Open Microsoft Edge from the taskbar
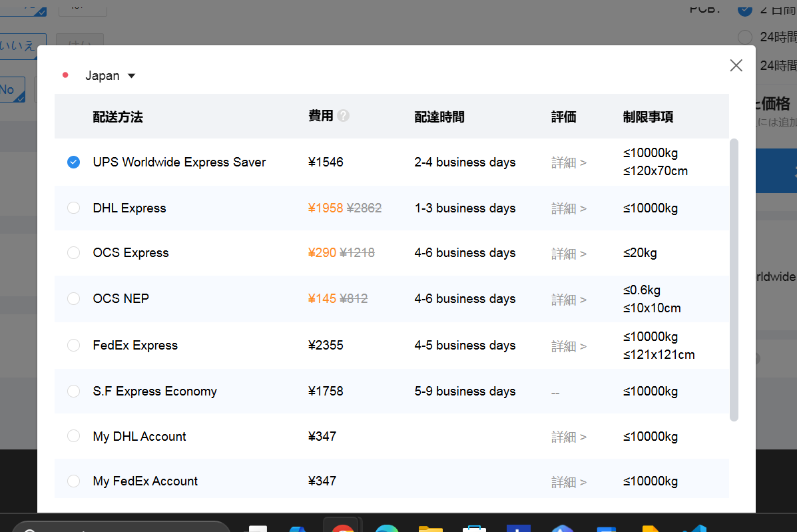This screenshot has height=532, width=797. (386, 528)
